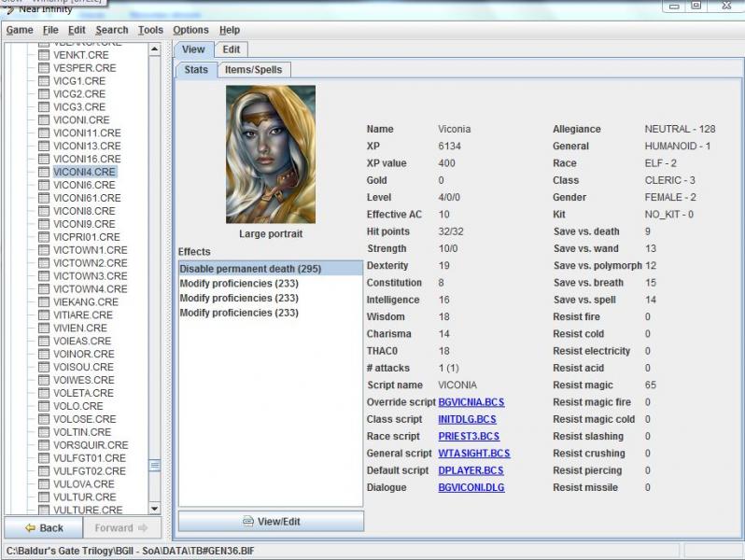
Task: Click the file icon beside VICONI61.CRE
Action: (44, 198)
